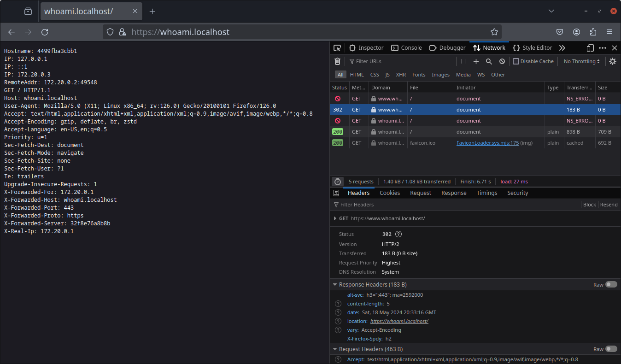Viewport: 621px width, 364px height.
Task: Open tracking protection shield in address bar
Action: 110,32
